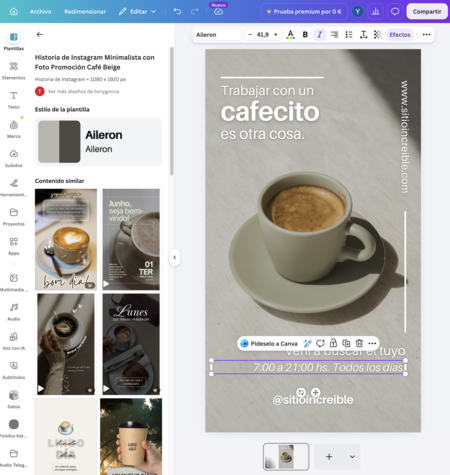Image resolution: width=450 pixels, height=475 pixels.
Task: Toggle italic formatting
Action: pyautogui.click(x=319, y=35)
